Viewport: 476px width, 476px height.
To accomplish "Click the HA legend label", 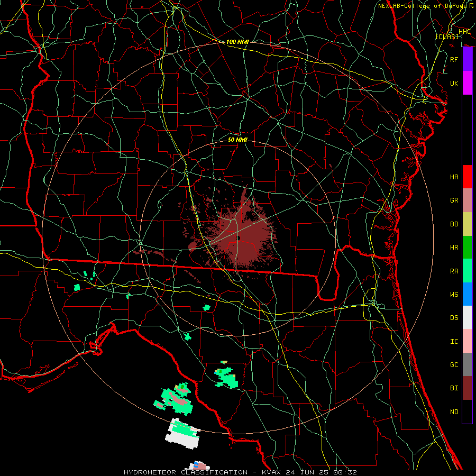I will pyautogui.click(x=454, y=177).
